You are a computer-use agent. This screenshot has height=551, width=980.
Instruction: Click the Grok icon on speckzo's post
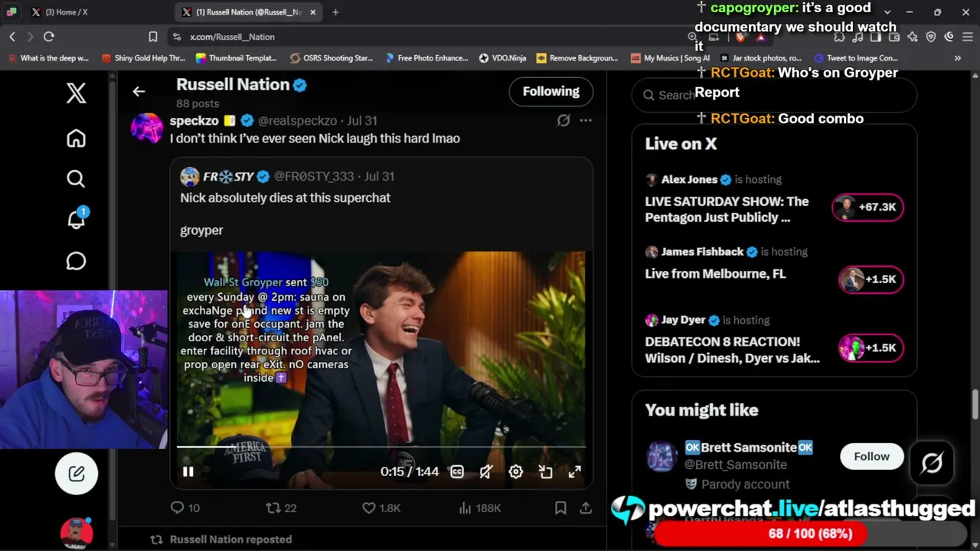coord(563,120)
